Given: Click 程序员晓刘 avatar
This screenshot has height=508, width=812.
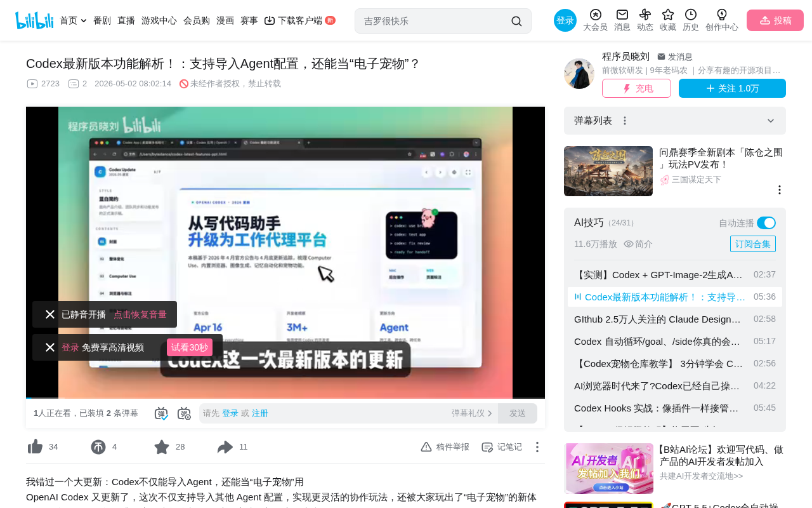Looking at the screenshot, I should point(579,74).
